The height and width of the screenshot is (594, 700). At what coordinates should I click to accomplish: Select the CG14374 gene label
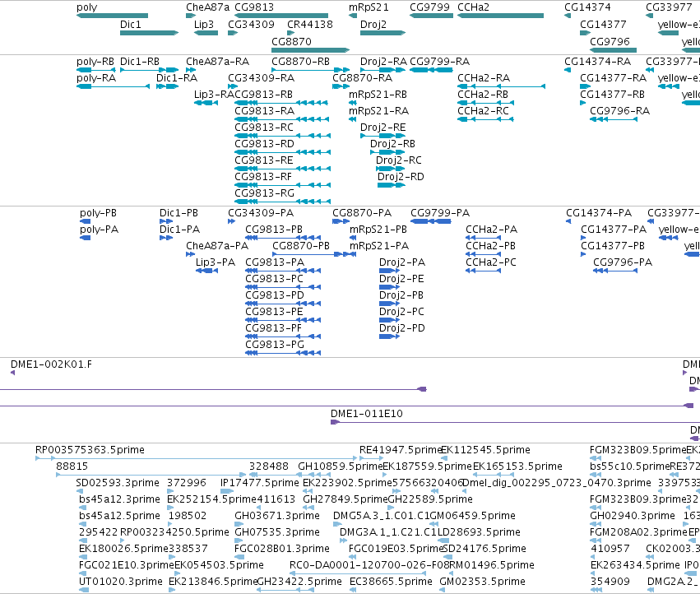587,7
